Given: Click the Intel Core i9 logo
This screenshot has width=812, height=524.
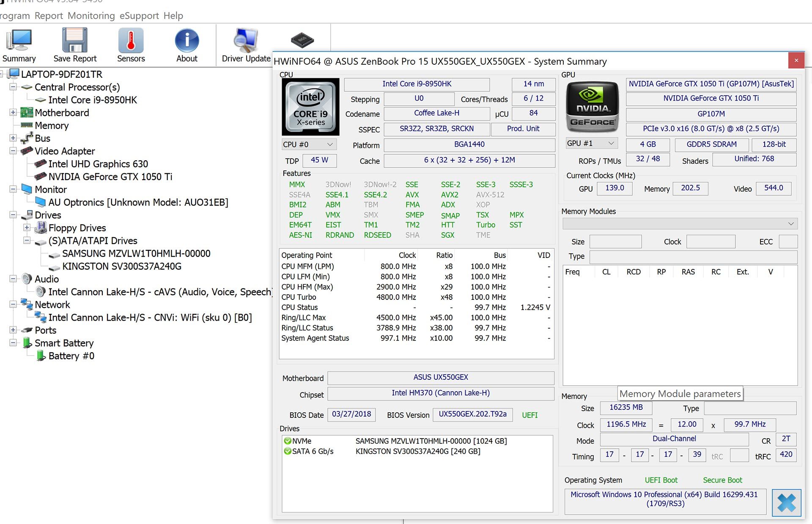Looking at the screenshot, I should (x=310, y=107).
